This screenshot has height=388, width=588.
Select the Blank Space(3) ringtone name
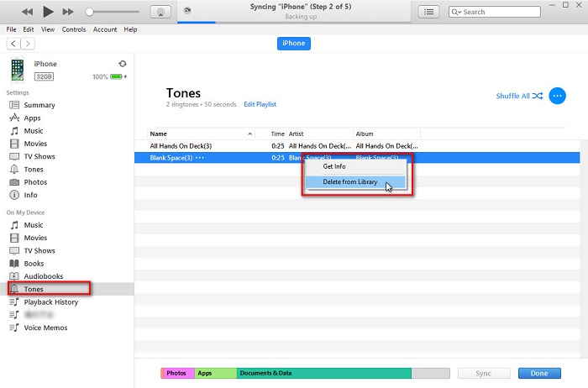[171, 158]
